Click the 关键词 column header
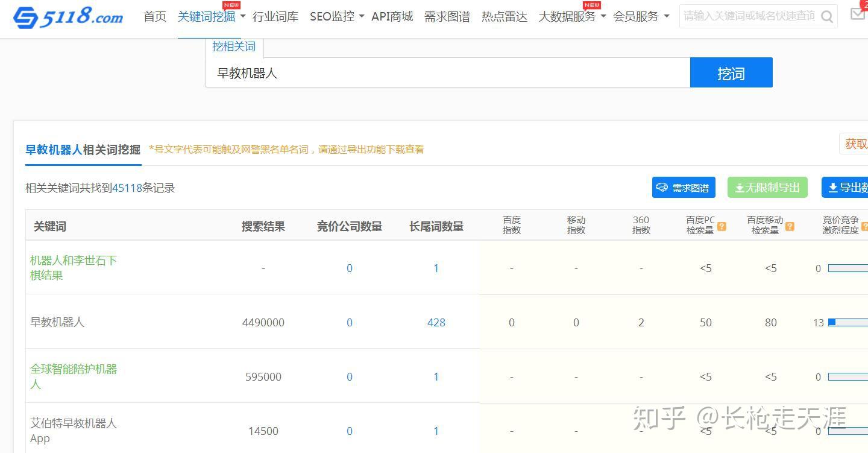 coord(50,227)
